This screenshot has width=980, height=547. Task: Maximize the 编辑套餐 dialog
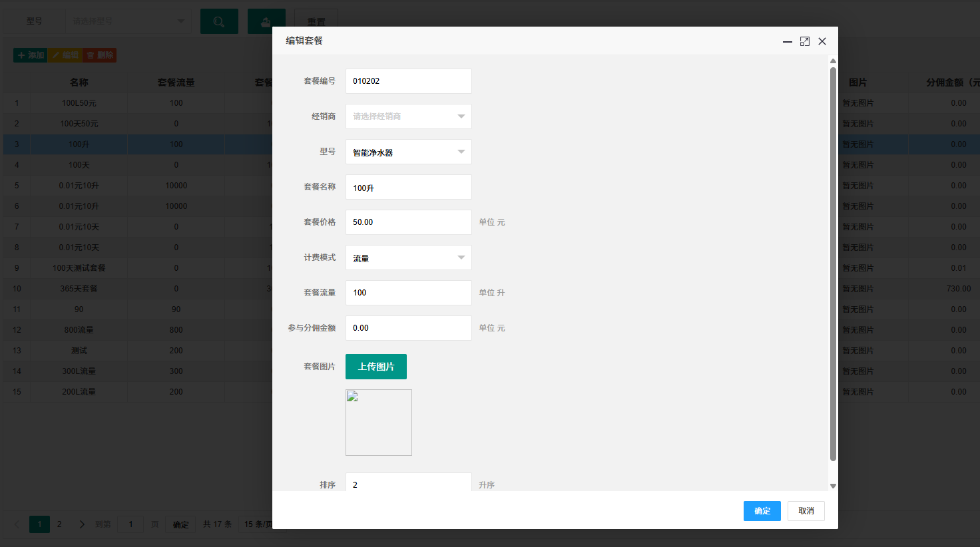[805, 41]
